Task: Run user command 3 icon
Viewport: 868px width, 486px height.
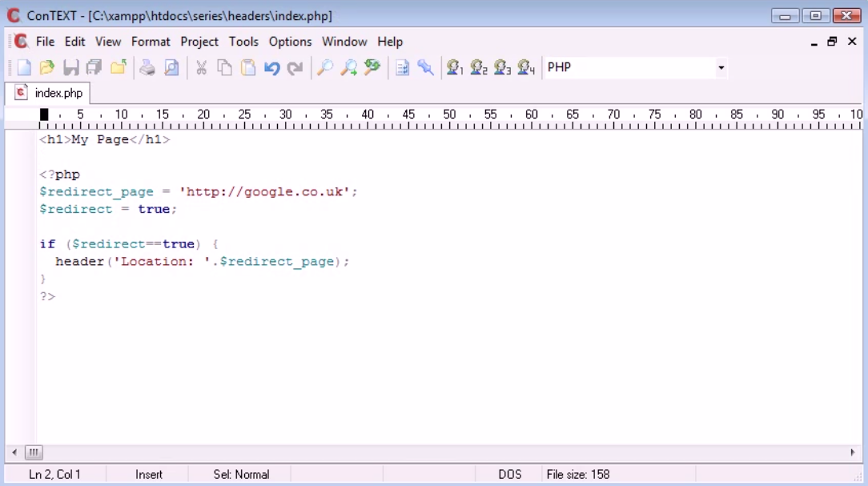Action: [x=503, y=67]
